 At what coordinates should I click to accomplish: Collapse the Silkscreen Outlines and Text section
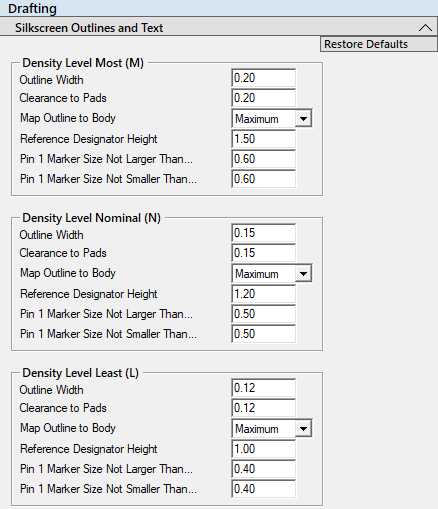[425, 28]
